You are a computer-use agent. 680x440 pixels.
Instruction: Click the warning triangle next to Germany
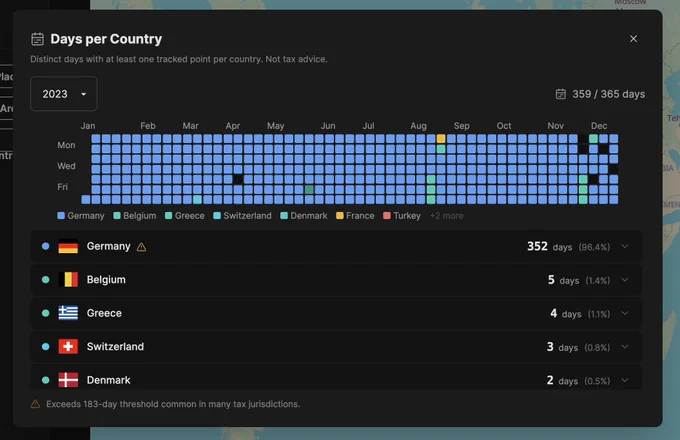[141, 247]
